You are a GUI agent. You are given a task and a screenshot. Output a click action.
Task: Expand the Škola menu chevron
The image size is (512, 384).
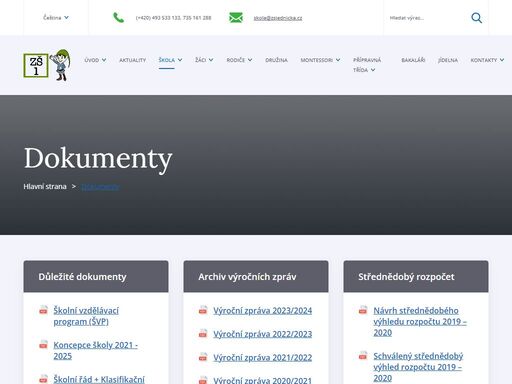(180, 60)
